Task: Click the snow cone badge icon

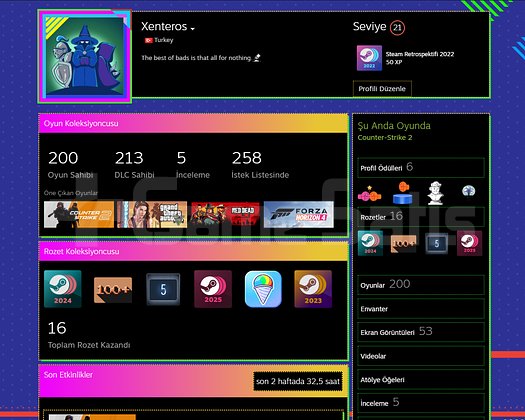Action: click(263, 289)
